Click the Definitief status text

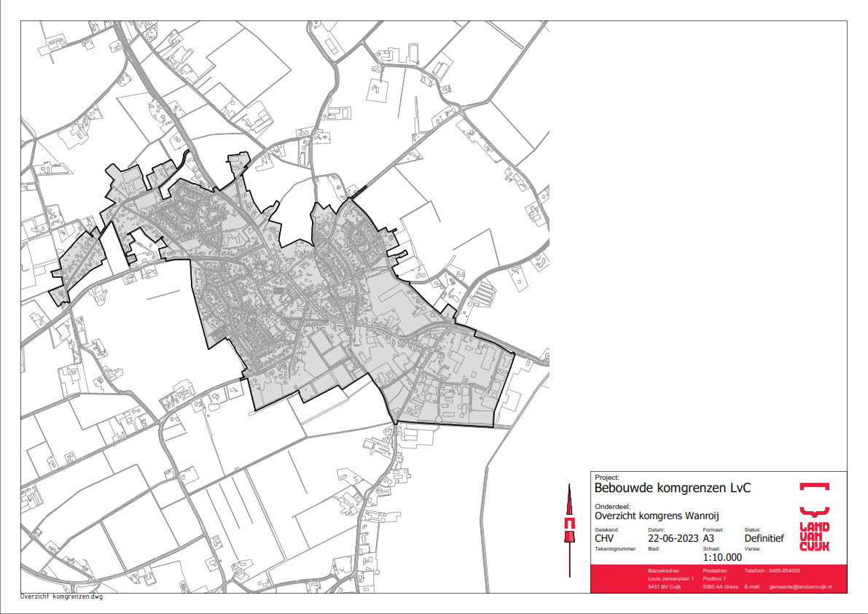pyautogui.click(x=764, y=538)
